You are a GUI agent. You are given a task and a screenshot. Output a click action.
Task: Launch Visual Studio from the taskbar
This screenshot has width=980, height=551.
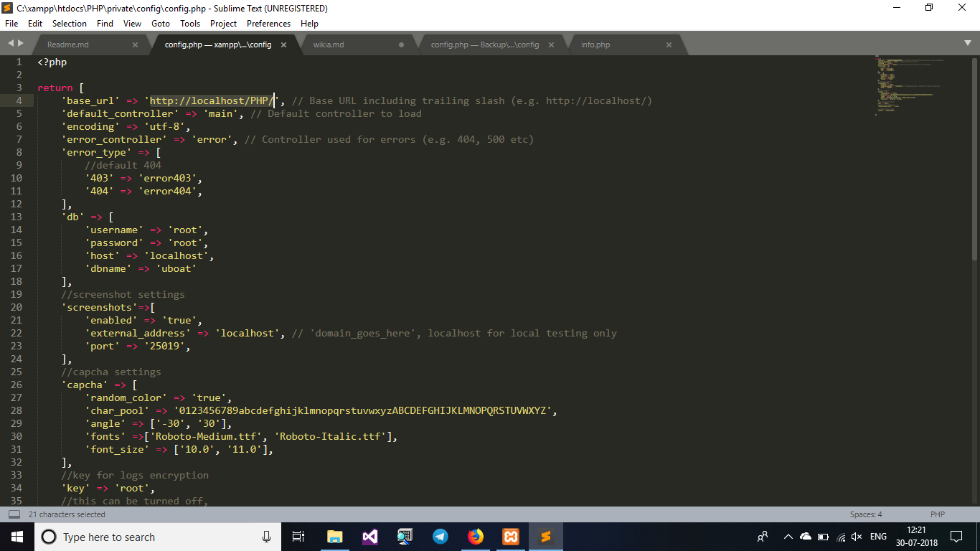[369, 537]
